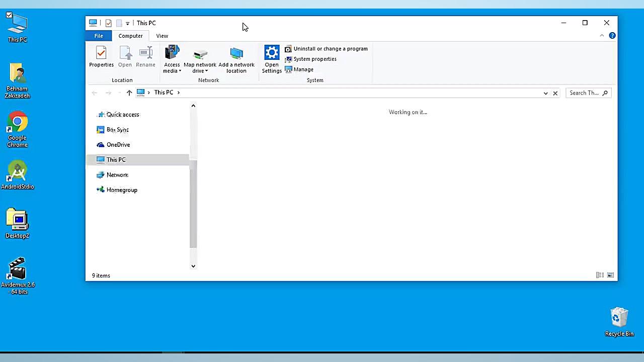The height and width of the screenshot is (362, 644).
Task: Open Access media menu in ribbon
Action: [x=172, y=59]
